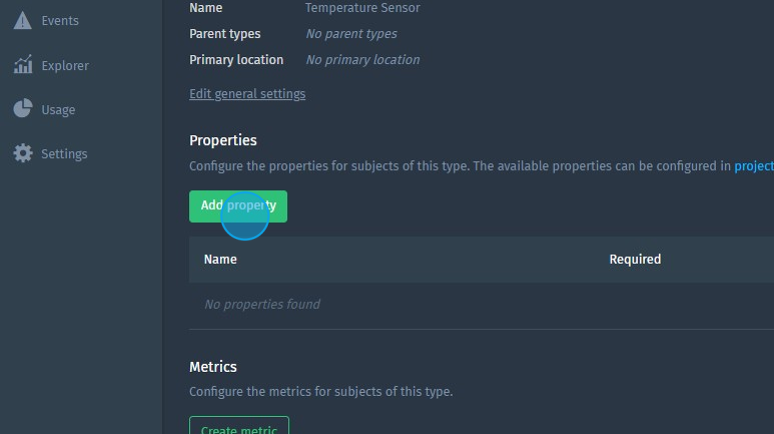Click the Usage pie chart icon

pyautogui.click(x=22, y=109)
